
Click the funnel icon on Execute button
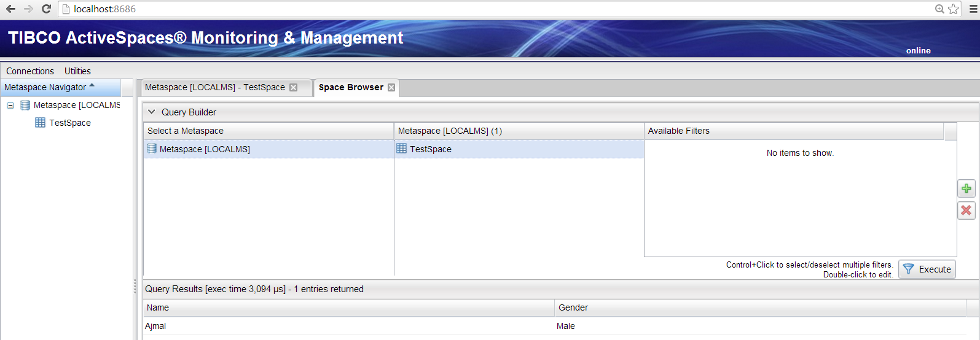[x=909, y=269]
